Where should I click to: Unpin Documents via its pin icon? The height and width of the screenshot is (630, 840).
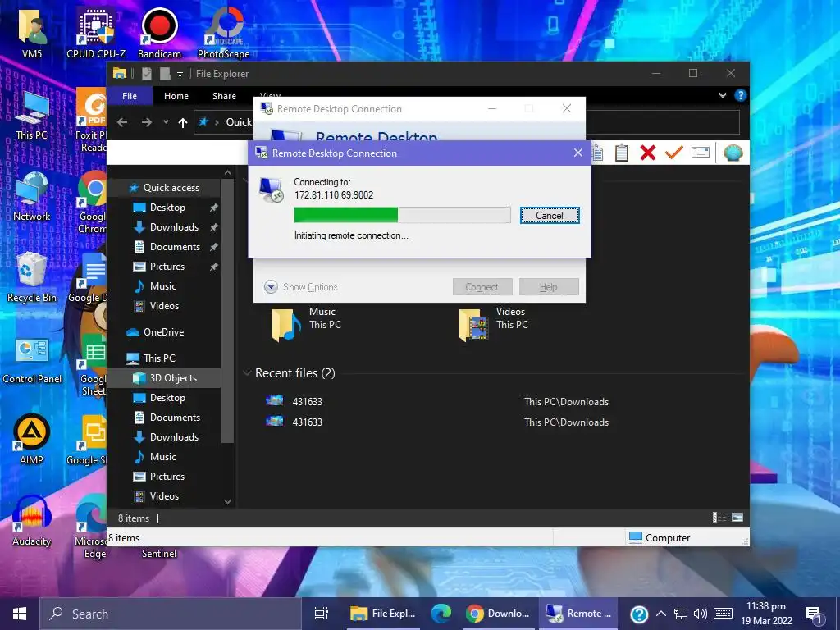pyautogui.click(x=214, y=247)
